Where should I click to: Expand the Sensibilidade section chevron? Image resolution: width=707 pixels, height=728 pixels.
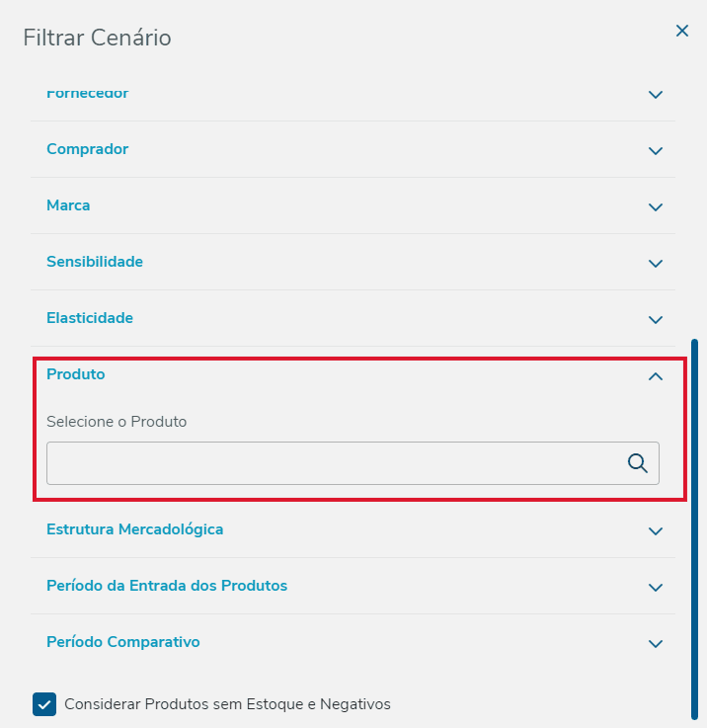pos(655,264)
